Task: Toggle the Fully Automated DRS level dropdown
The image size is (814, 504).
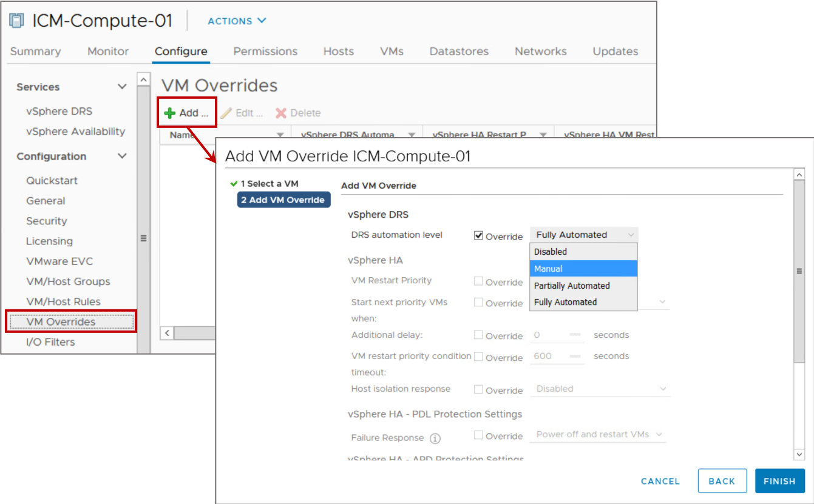Action: coord(584,235)
